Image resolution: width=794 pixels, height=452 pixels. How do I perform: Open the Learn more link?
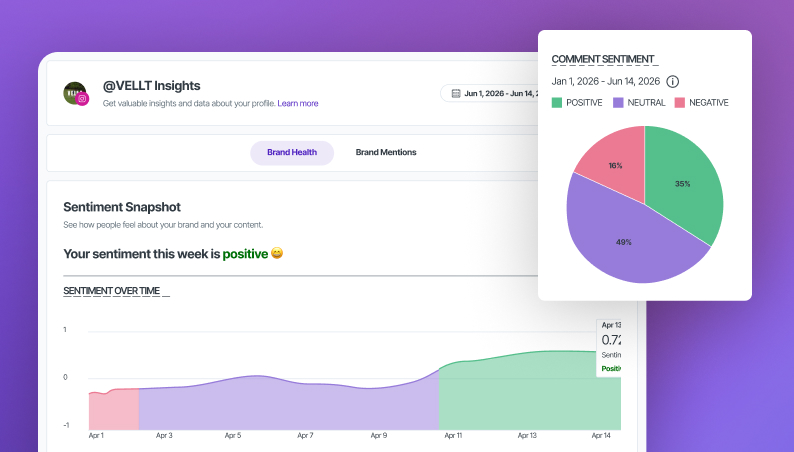coord(298,103)
